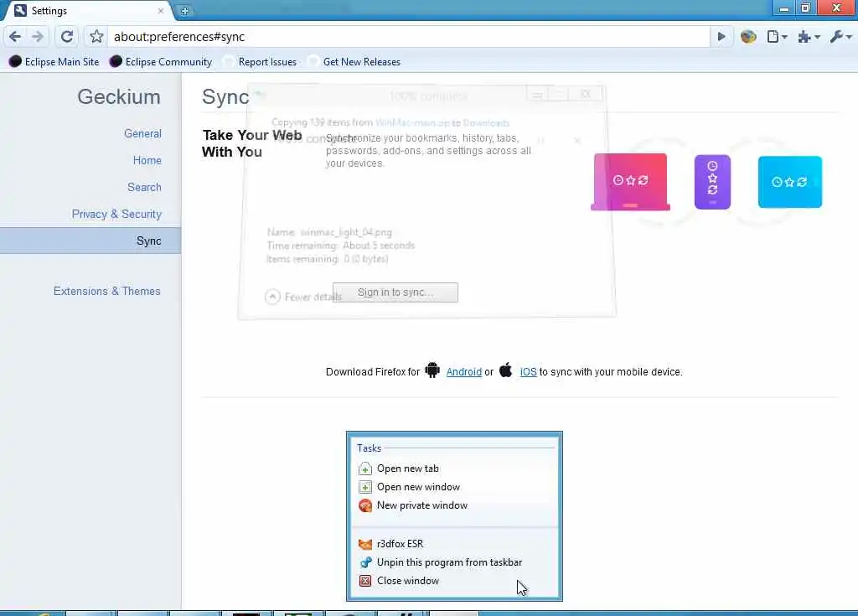Focus the address bar showing about:preferences#sync

coord(408,37)
